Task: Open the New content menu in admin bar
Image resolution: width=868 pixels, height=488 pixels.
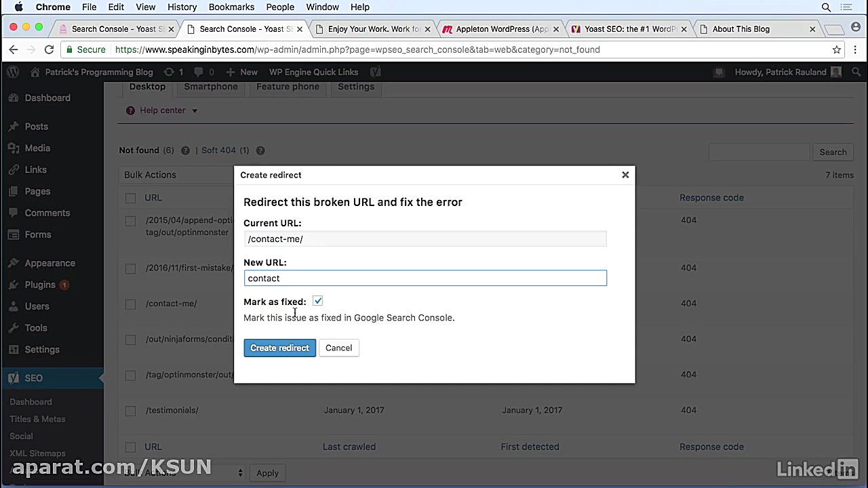Action: (x=242, y=72)
